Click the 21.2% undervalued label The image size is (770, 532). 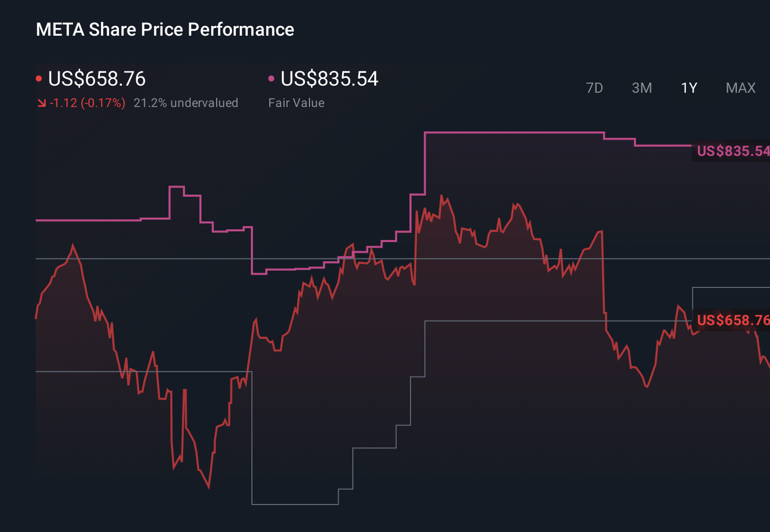(x=186, y=102)
